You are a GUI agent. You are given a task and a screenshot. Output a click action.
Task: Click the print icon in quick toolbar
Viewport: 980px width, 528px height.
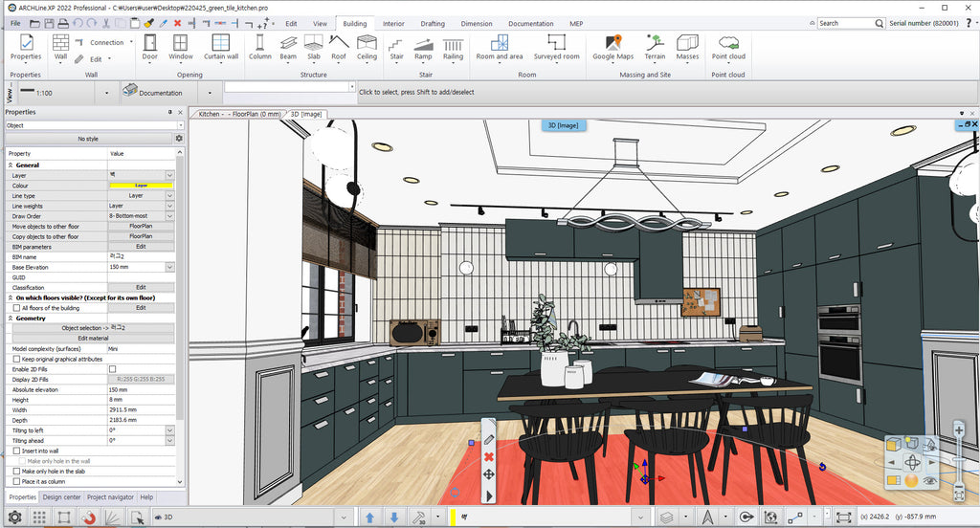[63, 23]
